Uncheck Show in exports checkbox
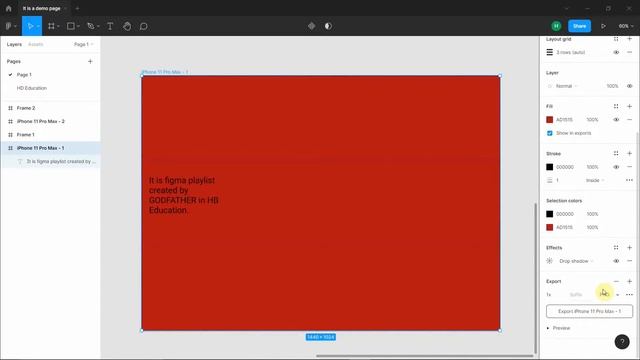The image size is (640, 360). [549, 133]
